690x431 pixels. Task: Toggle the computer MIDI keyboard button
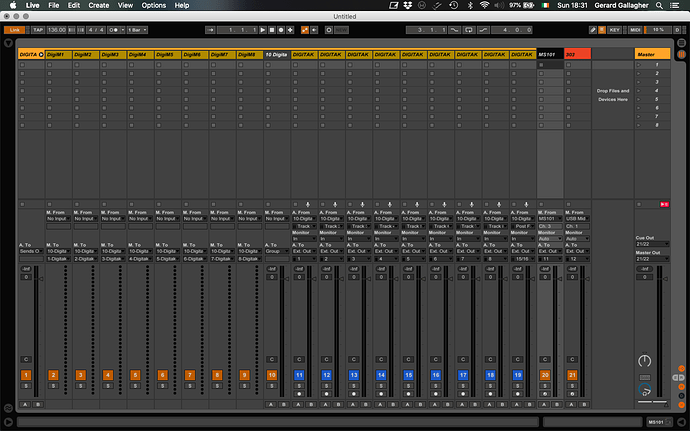click(x=602, y=30)
